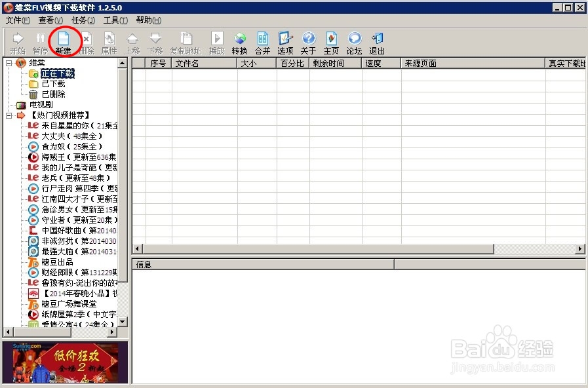The image size is (588, 388).
Task: Open the 选项 options icon
Action: (285, 41)
